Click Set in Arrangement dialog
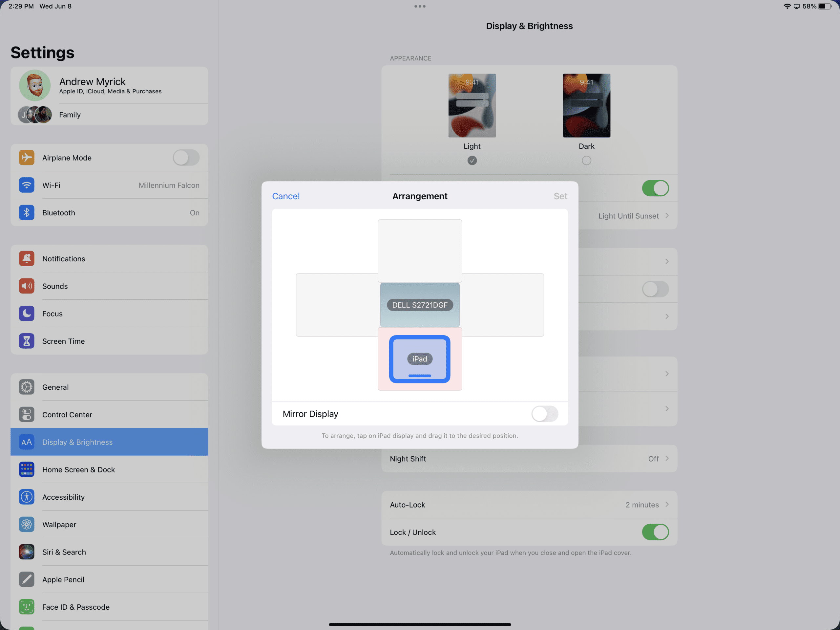Viewport: 840px width, 630px height. click(560, 195)
